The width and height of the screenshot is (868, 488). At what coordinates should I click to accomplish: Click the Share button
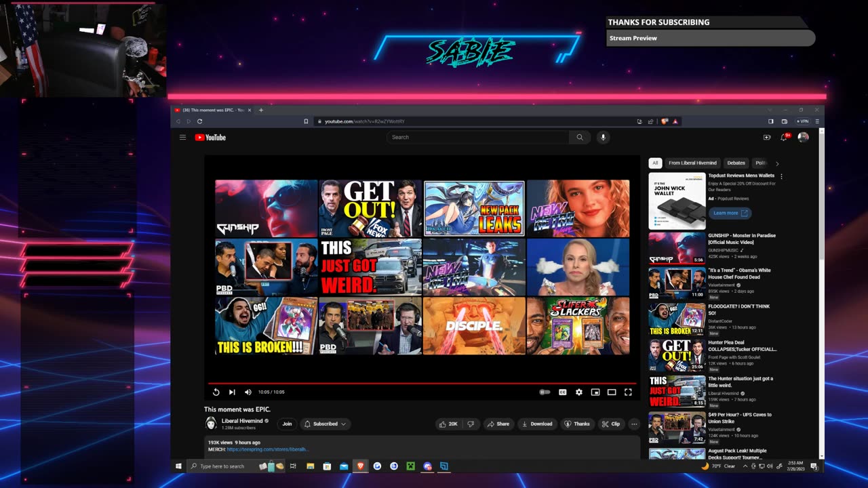tap(498, 424)
